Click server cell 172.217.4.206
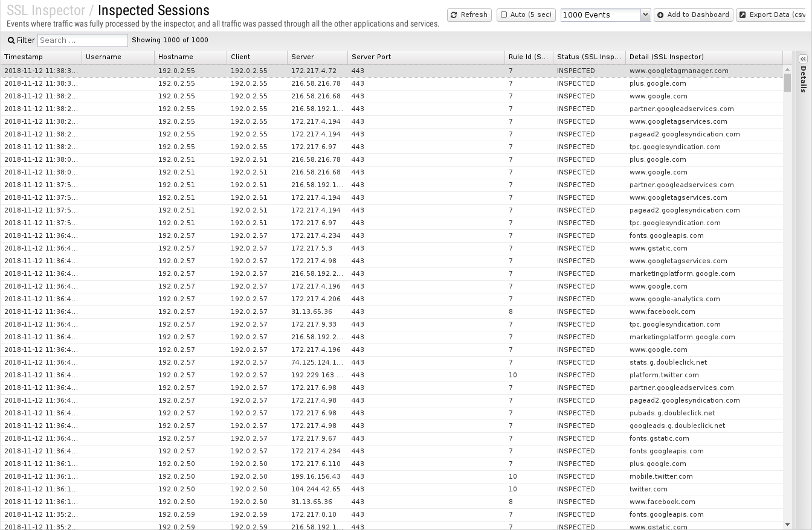The width and height of the screenshot is (812, 530). pyautogui.click(x=316, y=299)
